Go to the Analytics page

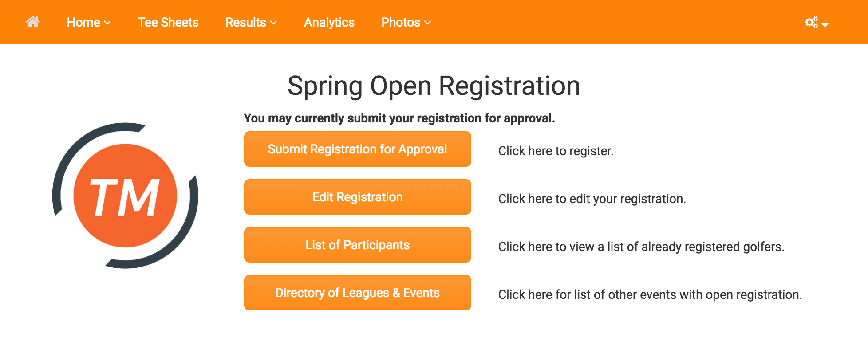coord(329,22)
